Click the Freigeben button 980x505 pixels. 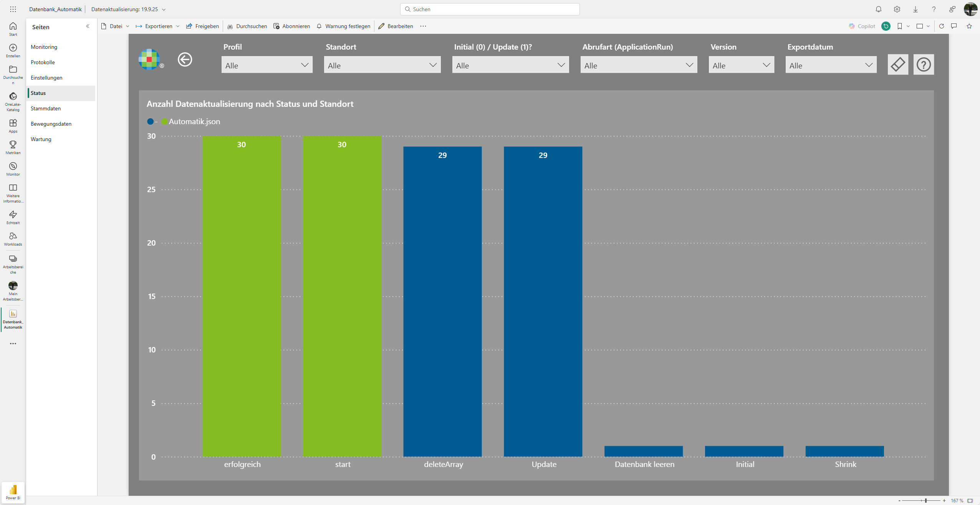click(x=202, y=26)
